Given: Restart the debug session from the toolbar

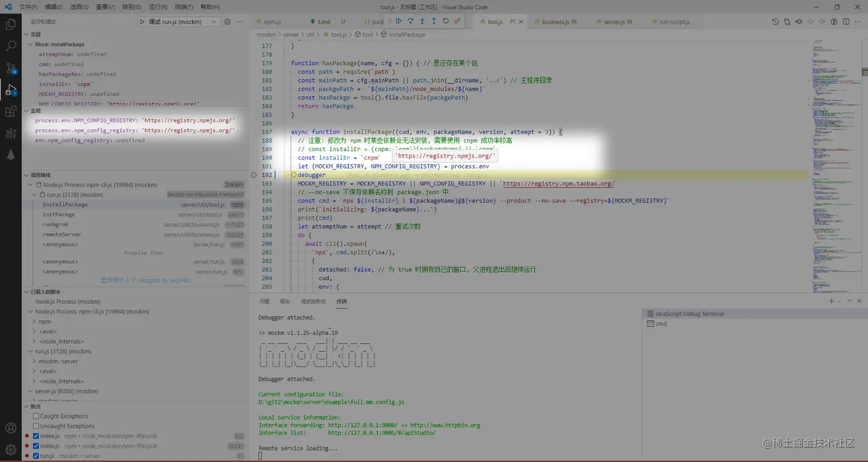Looking at the screenshot, I should pyautogui.click(x=445, y=21).
